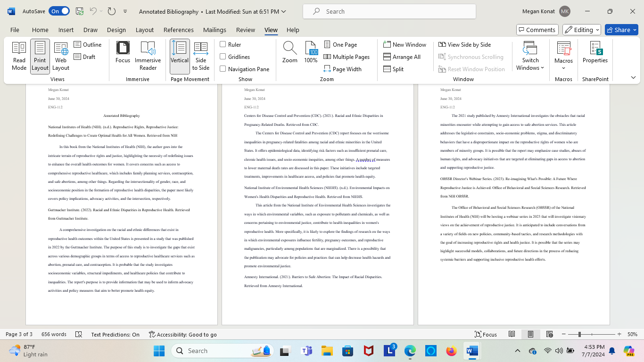Open the Editing mode dropdown
644x362 pixels.
click(581, 29)
